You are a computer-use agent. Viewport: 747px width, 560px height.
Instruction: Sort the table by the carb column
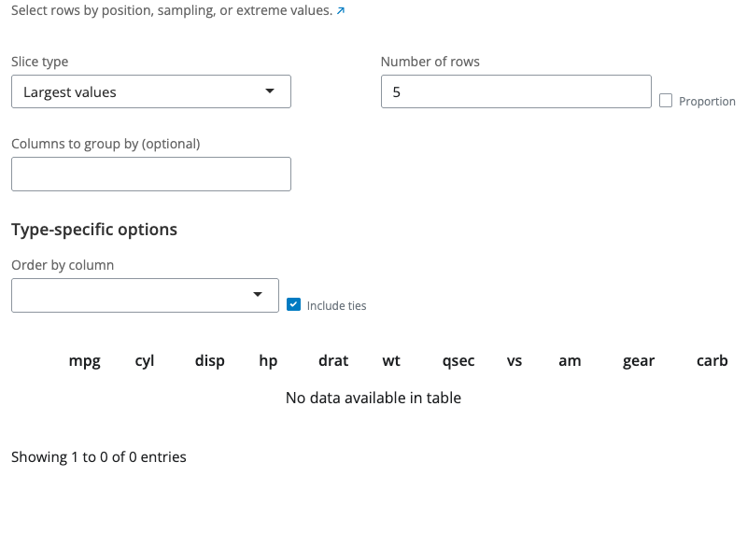[x=712, y=360]
